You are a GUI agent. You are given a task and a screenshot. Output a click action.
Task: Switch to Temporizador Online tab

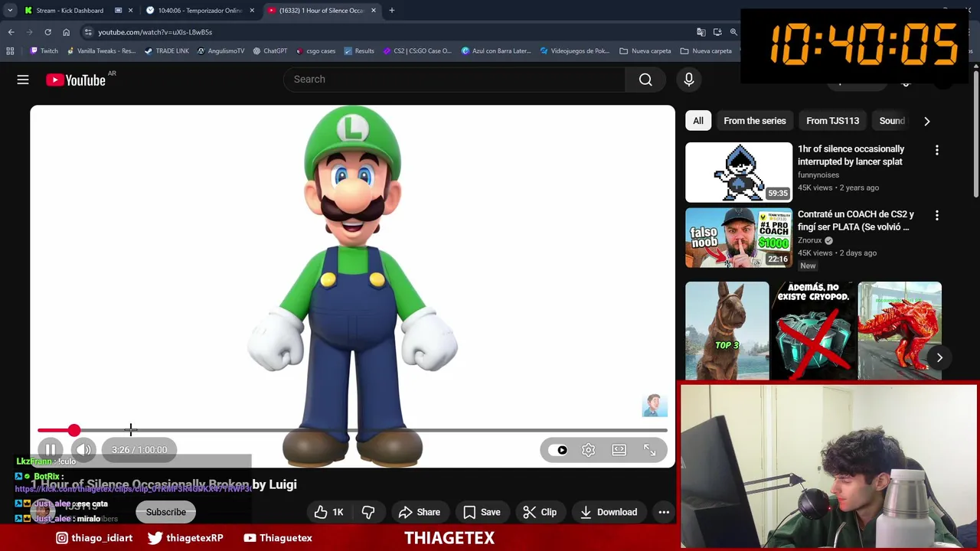coord(199,11)
